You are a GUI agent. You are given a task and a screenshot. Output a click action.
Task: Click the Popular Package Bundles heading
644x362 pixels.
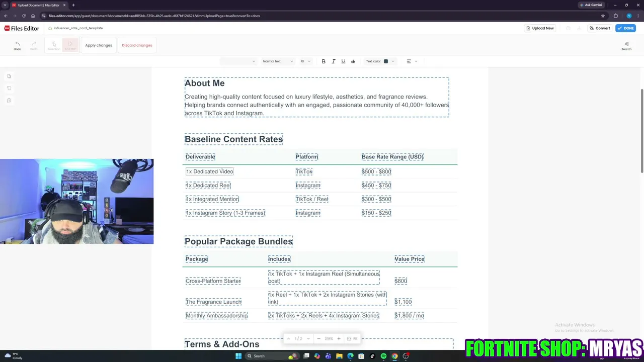tap(238, 241)
